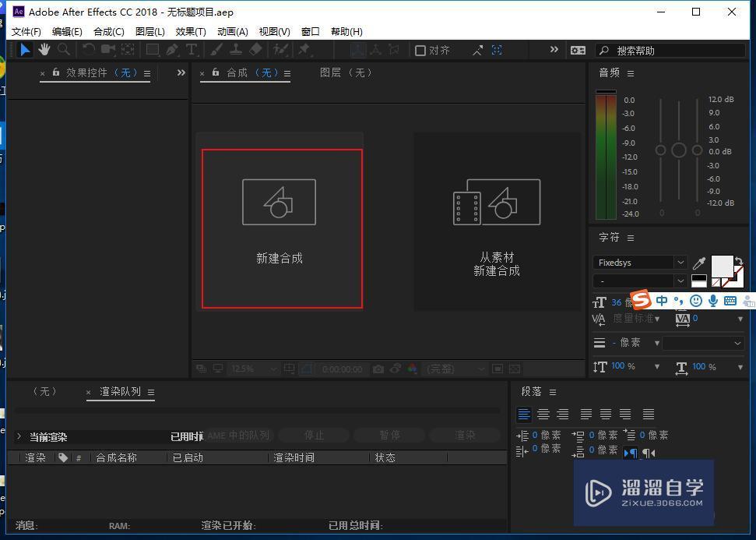The width and height of the screenshot is (756, 540).
Task: Select the Rotation tool
Action: pyautogui.click(x=88, y=49)
